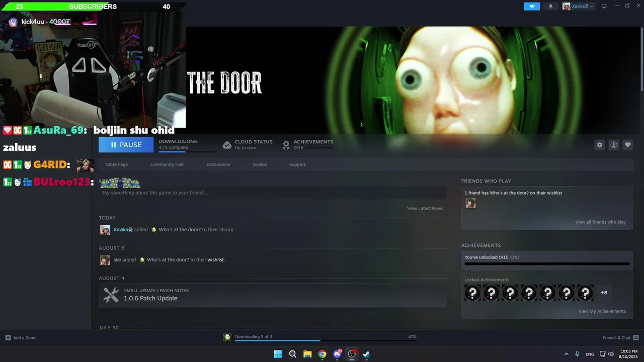Click Steam icon in taskbar
Screen dimensions: 644x362
pos(367,354)
